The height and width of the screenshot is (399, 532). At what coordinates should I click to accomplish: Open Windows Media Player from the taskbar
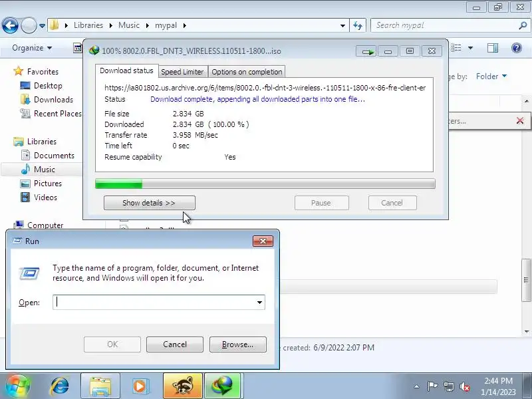(140, 386)
